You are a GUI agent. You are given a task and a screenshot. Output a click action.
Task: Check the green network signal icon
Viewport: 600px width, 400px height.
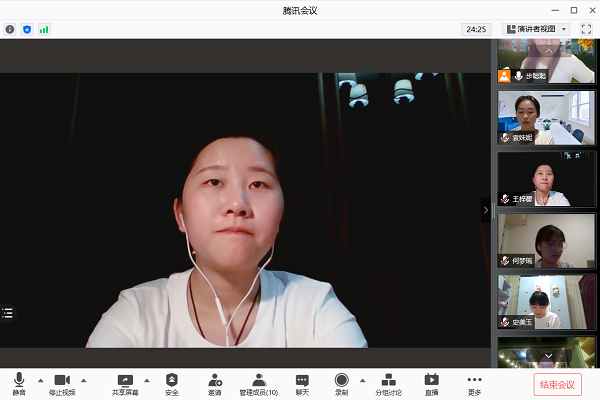[x=44, y=30]
